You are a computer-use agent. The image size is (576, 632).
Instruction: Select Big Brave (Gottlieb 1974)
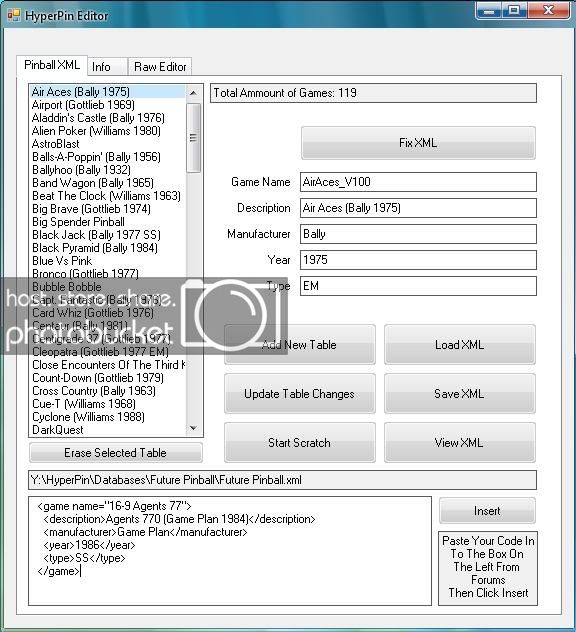(108, 209)
